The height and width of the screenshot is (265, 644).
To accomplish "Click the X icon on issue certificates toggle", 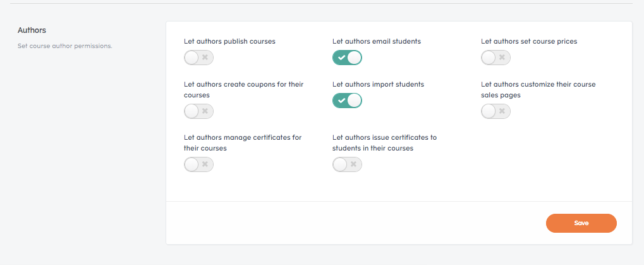I will (x=354, y=164).
